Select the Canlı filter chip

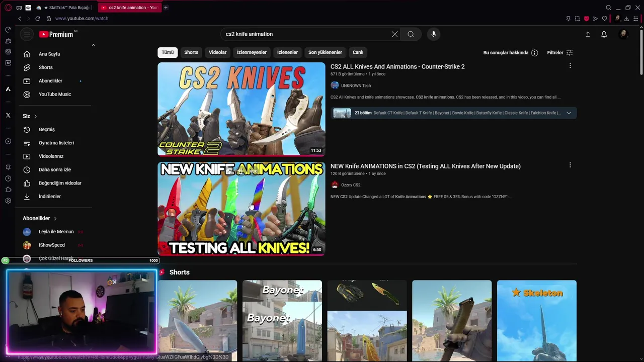358,52
